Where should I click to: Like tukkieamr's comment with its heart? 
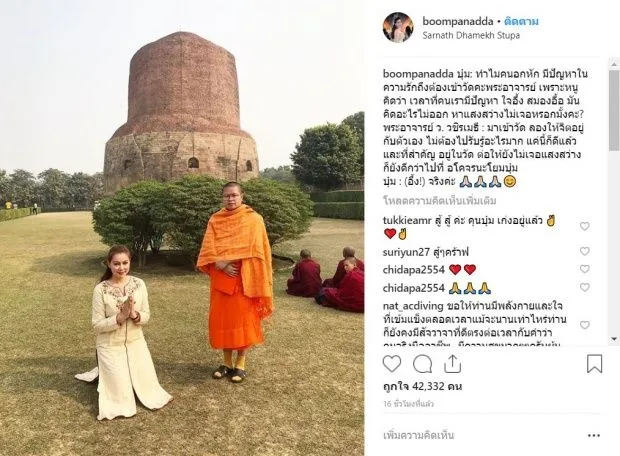[x=585, y=226]
